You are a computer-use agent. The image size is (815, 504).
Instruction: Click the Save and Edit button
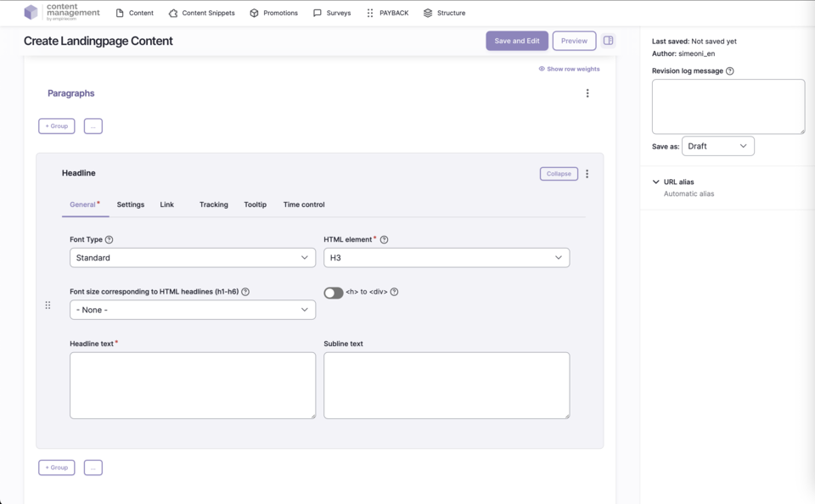(516, 41)
